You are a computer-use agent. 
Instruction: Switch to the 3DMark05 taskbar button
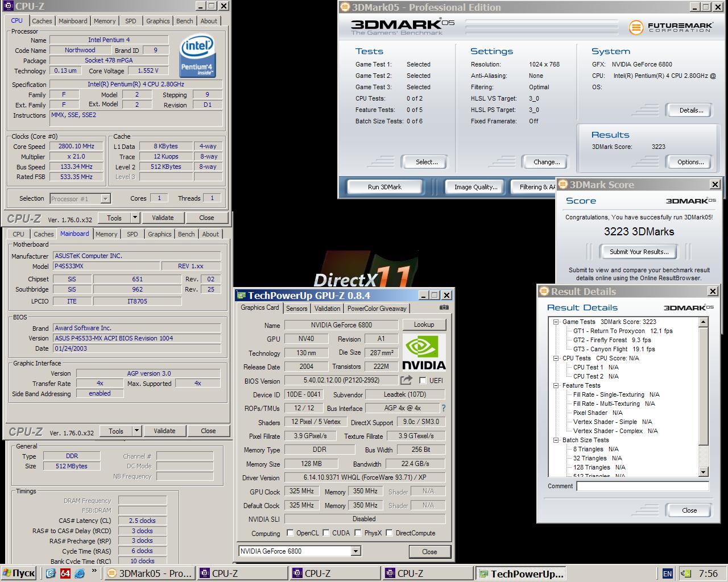(150, 573)
